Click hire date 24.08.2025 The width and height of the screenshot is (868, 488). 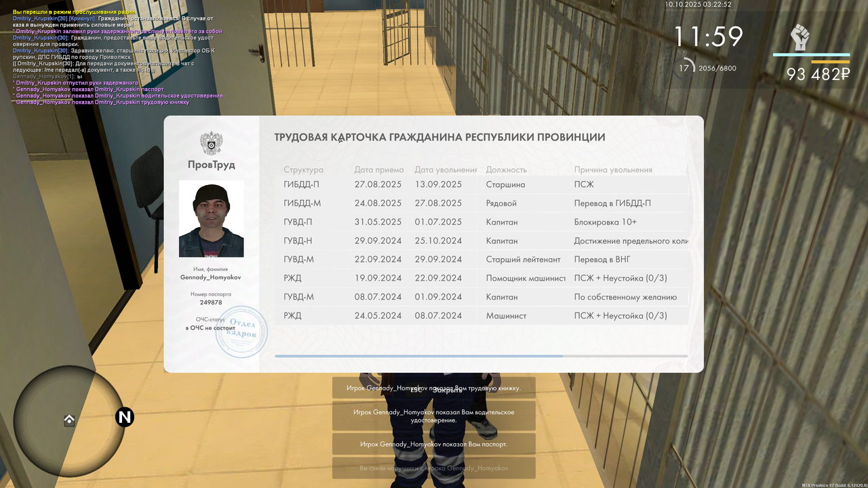click(378, 203)
